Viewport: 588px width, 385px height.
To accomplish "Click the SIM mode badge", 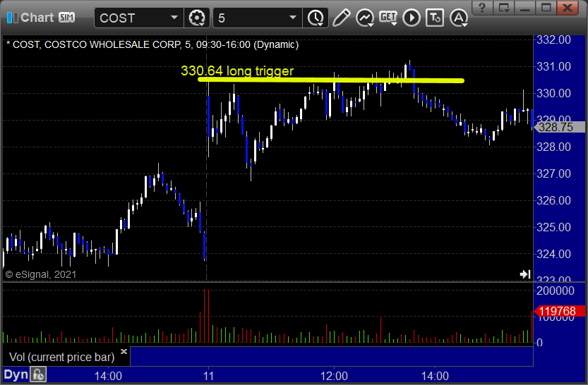I will pos(67,17).
